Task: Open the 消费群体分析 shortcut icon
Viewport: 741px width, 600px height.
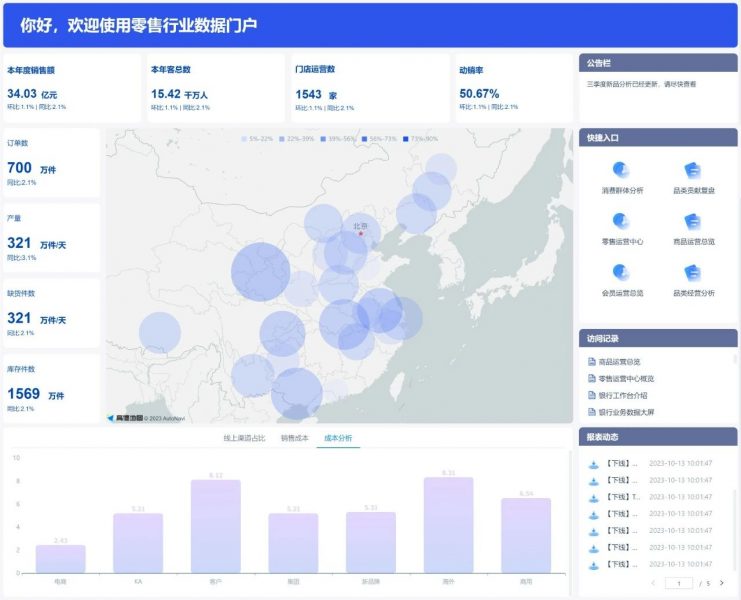Action: tap(621, 170)
